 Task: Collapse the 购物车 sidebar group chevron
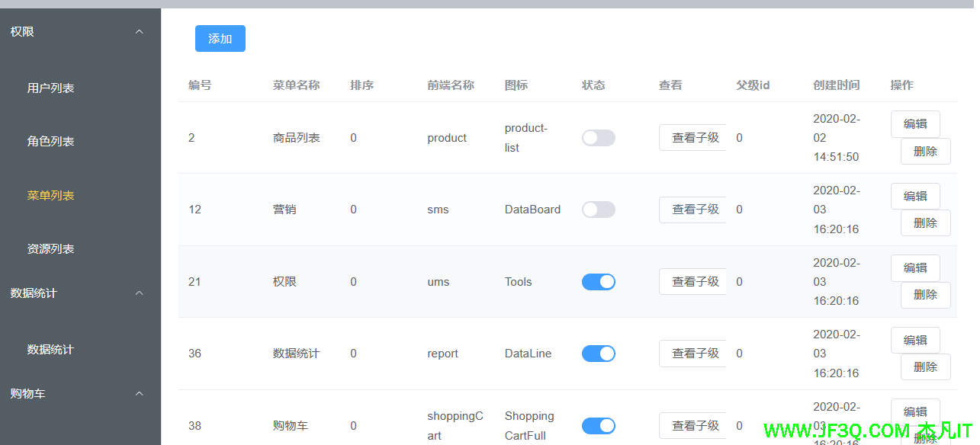[x=139, y=394]
